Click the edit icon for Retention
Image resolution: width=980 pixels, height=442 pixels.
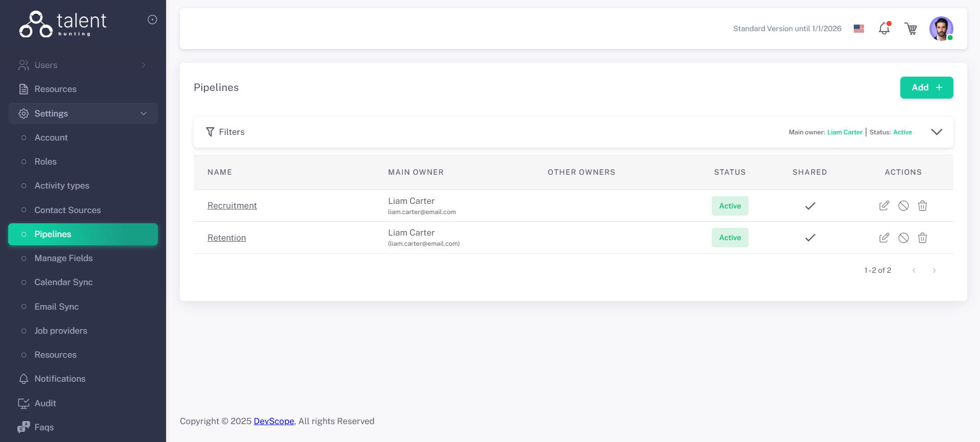884,238
